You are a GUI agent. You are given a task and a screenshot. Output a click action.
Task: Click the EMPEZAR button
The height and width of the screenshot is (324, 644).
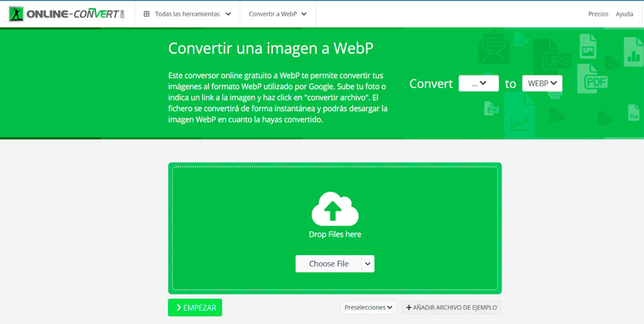(195, 308)
